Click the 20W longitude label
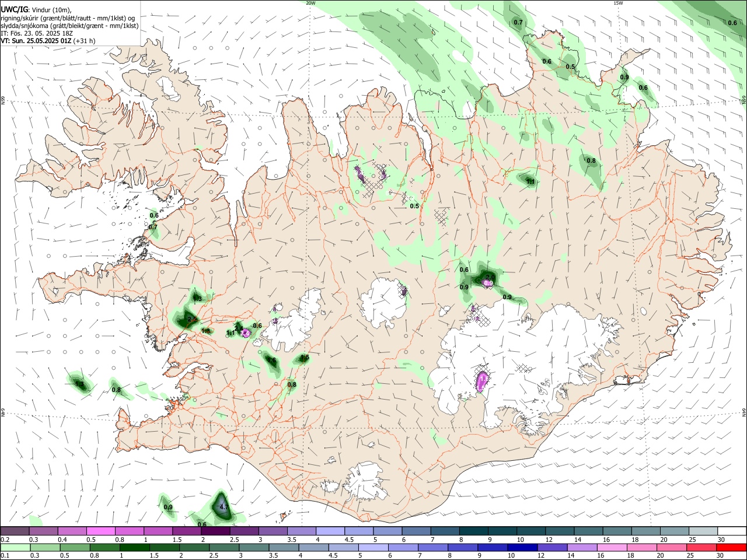Screen dimensions: 747x560 [310, 3]
